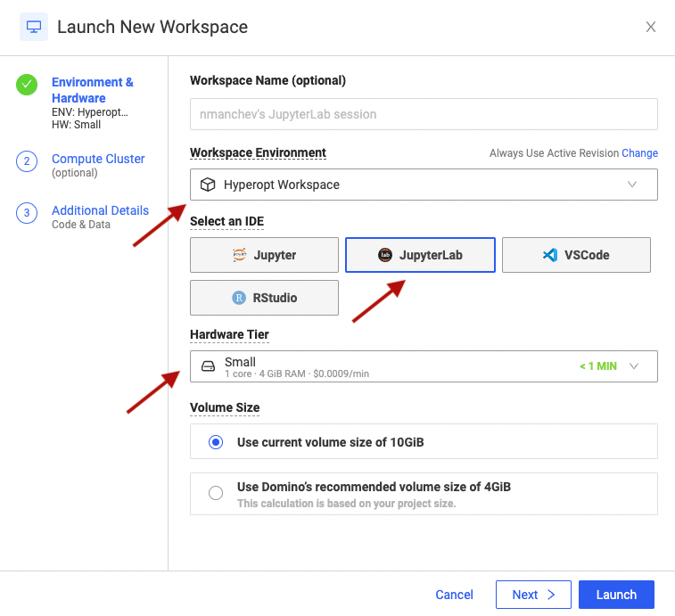Select the Jupyter IDE button
Image resolution: width=675 pixels, height=616 pixels.
(264, 255)
